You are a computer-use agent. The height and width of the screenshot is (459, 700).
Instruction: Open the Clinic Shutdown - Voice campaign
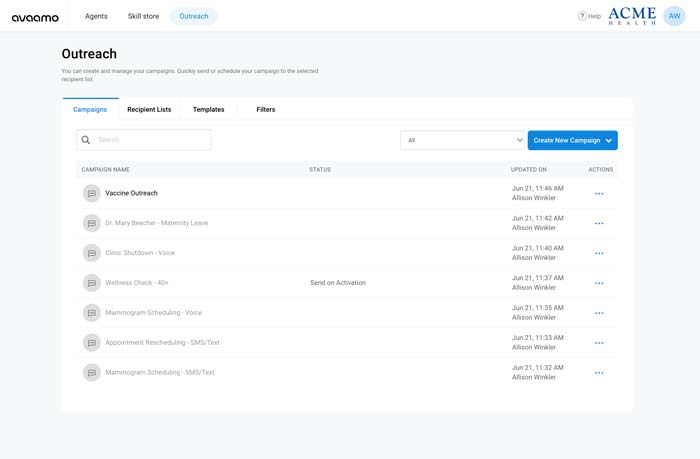[x=140, y=253]
